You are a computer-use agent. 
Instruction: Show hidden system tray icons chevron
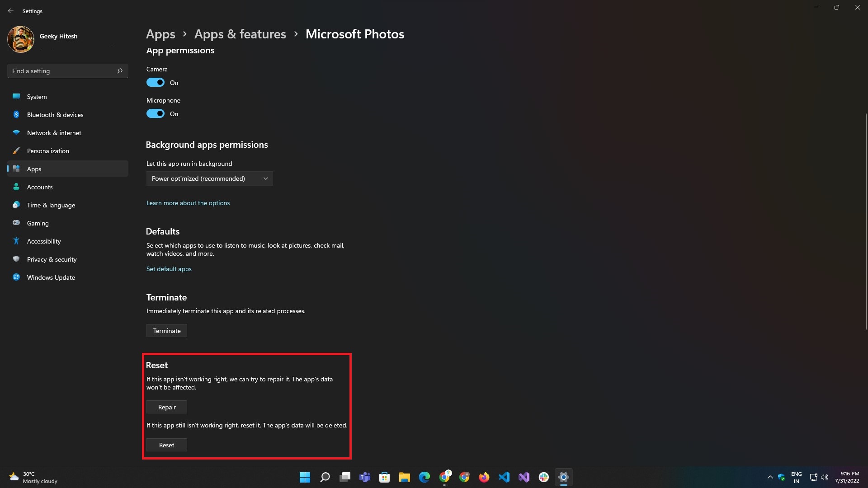click(x=770, y=477)
